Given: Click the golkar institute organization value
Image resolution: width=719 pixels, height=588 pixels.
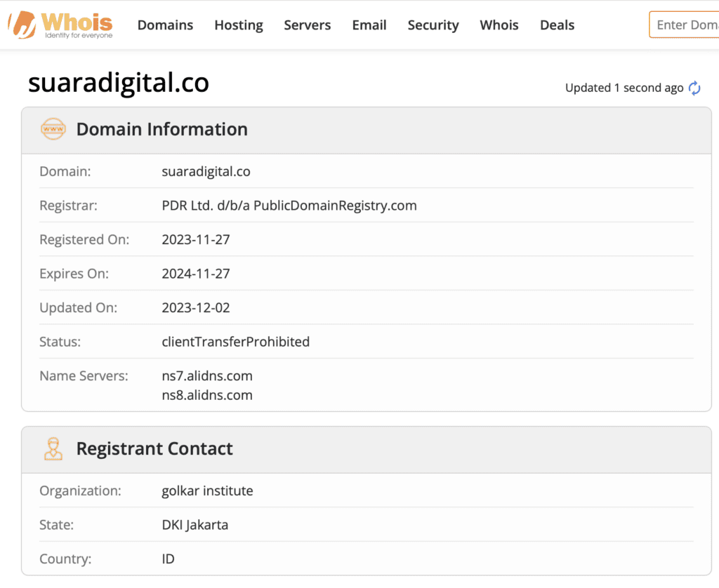Looking at the screenshot, I should [x=207, y=490].
